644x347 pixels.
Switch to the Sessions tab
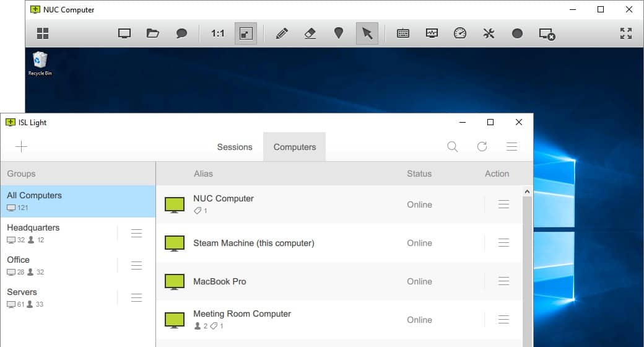click(235, 147)
